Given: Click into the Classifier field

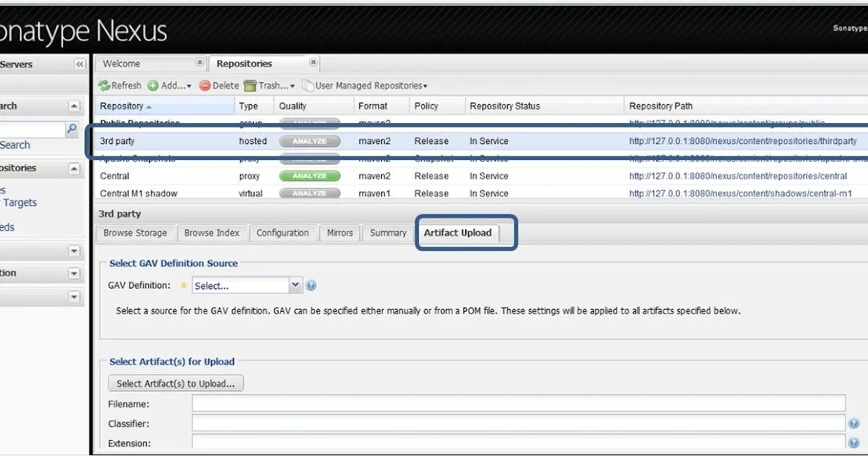Looking at the screenshot, I should pos(519,423).
